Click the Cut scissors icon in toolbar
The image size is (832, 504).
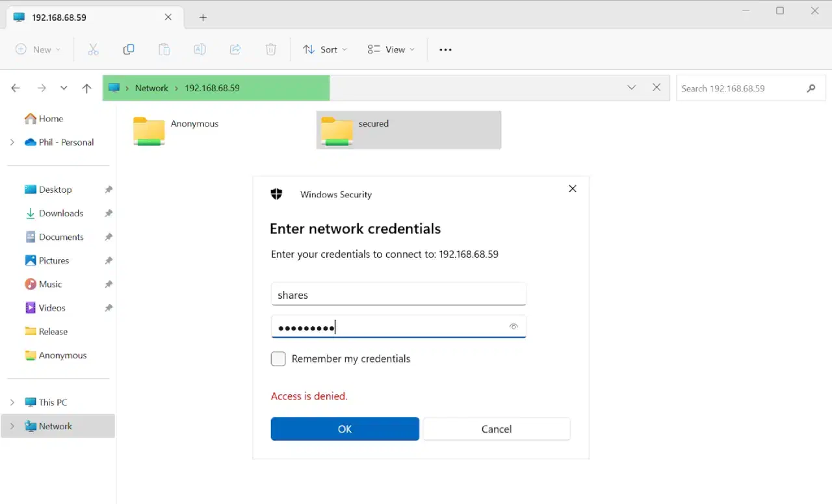coord(93,49)
